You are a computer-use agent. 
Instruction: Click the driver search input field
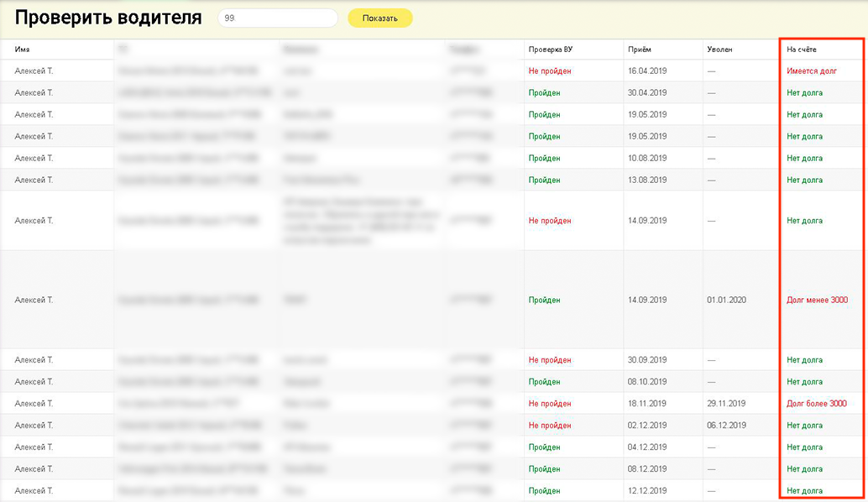coord(277,18)
